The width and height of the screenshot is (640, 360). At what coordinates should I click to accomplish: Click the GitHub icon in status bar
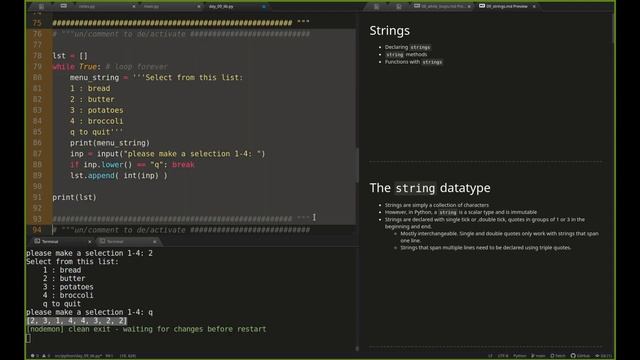tap(573, 356)
